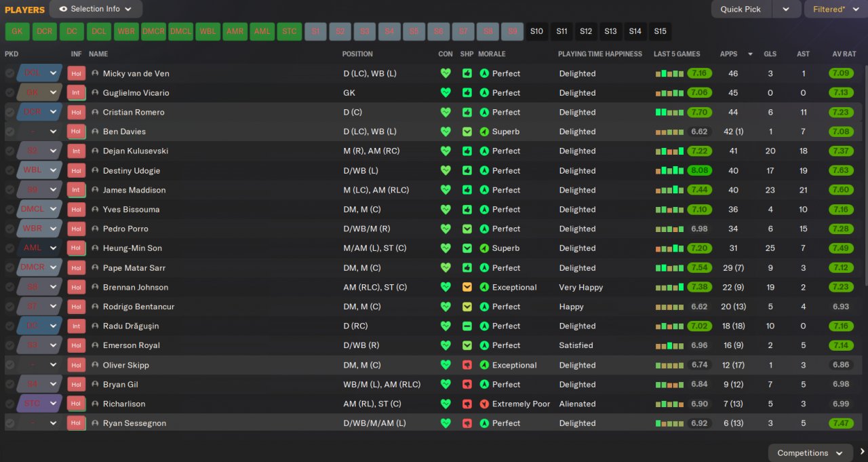Click the 8.08 last-game rating for Destiny Udogie
Image resolution: width=868 pixels, height=462 pixels.
700,170
